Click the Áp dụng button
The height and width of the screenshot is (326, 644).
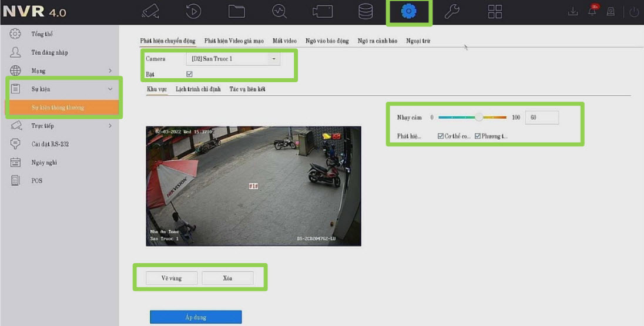coord(196,317)
